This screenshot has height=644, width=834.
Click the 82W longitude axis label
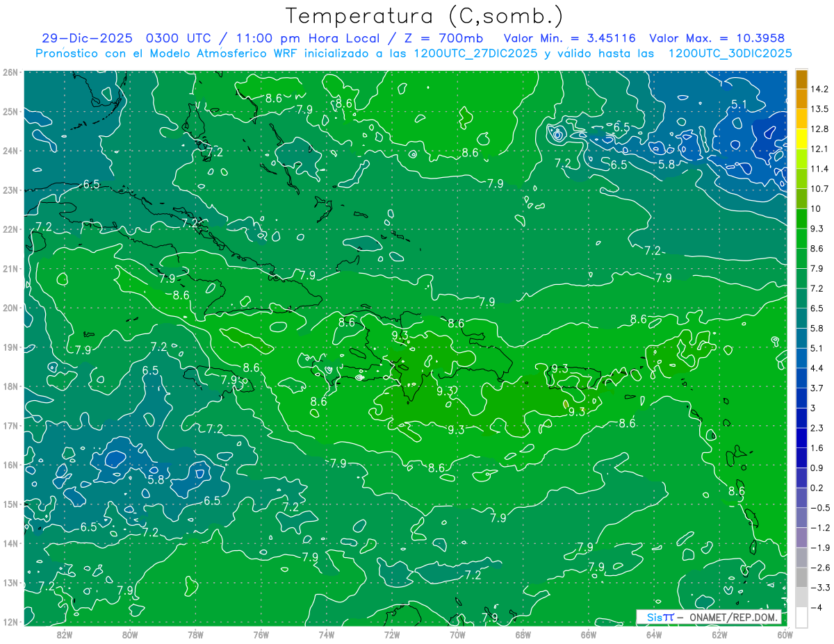(x=64, y=634)
